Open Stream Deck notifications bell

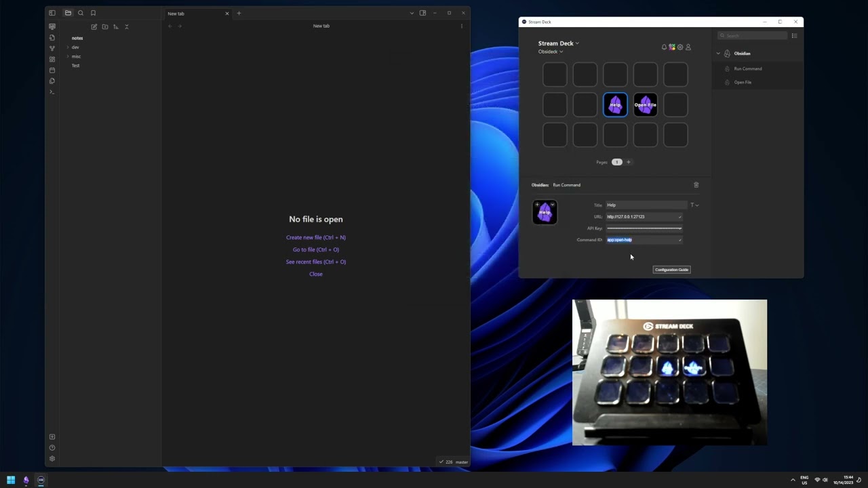[x=664, y=47]
